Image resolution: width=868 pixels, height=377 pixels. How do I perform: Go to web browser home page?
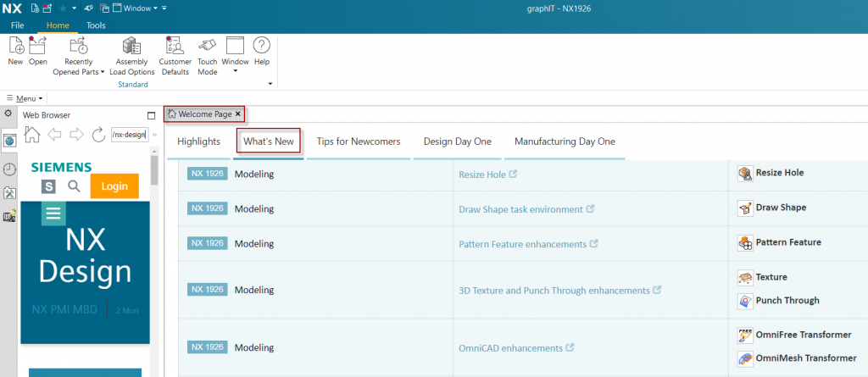pyautogui.click(x=32, y=134)
